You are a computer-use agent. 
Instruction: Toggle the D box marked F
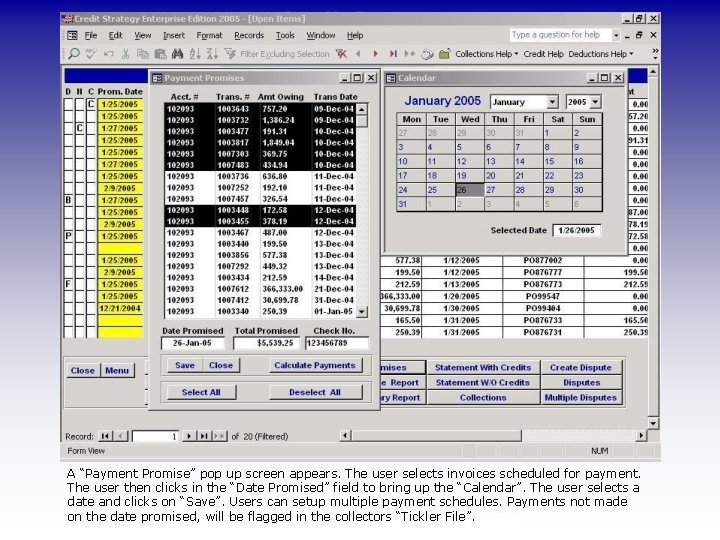(x=68, y=284)
